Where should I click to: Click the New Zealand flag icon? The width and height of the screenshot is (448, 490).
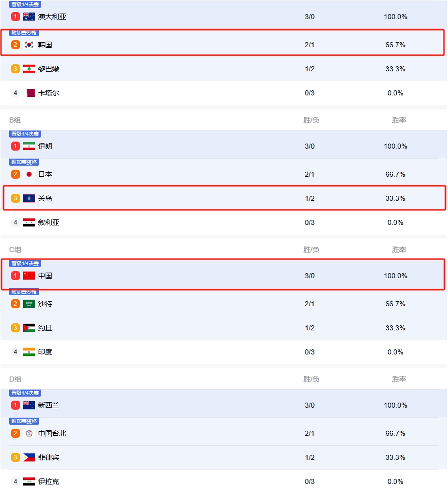coord(29,405)
